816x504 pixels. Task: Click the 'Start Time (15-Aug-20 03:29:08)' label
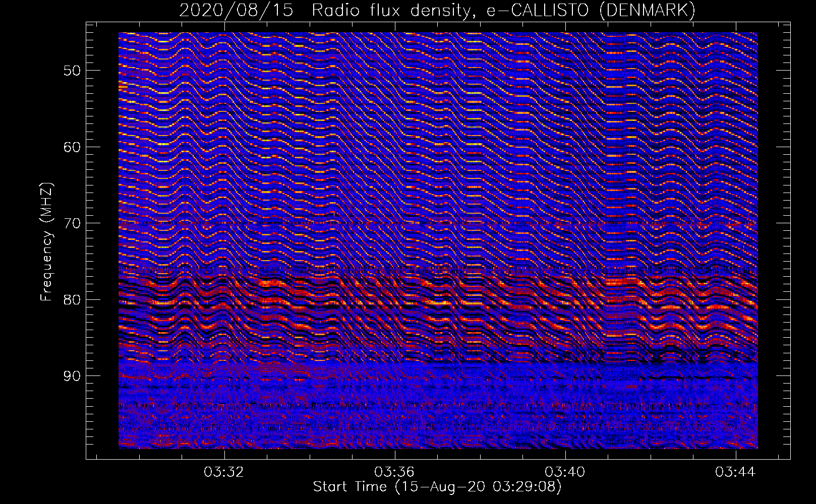[x=437, y=487]
